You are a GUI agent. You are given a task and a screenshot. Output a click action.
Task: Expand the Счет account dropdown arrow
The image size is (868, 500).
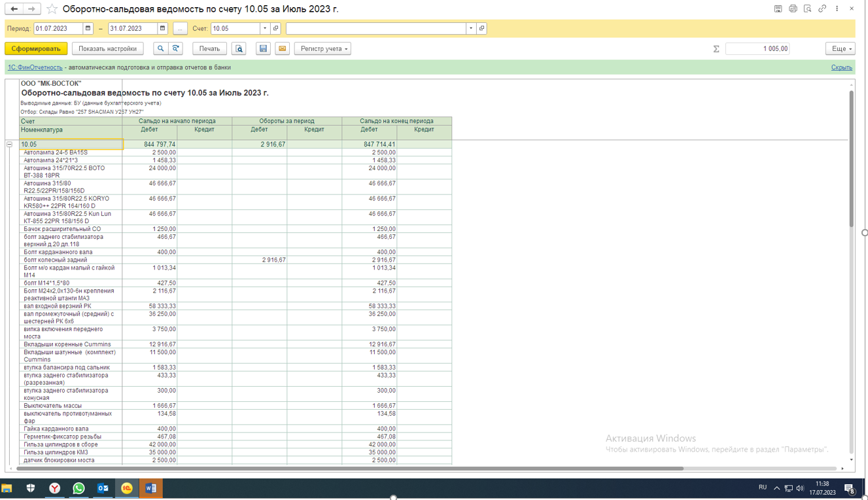pos(265,29)
